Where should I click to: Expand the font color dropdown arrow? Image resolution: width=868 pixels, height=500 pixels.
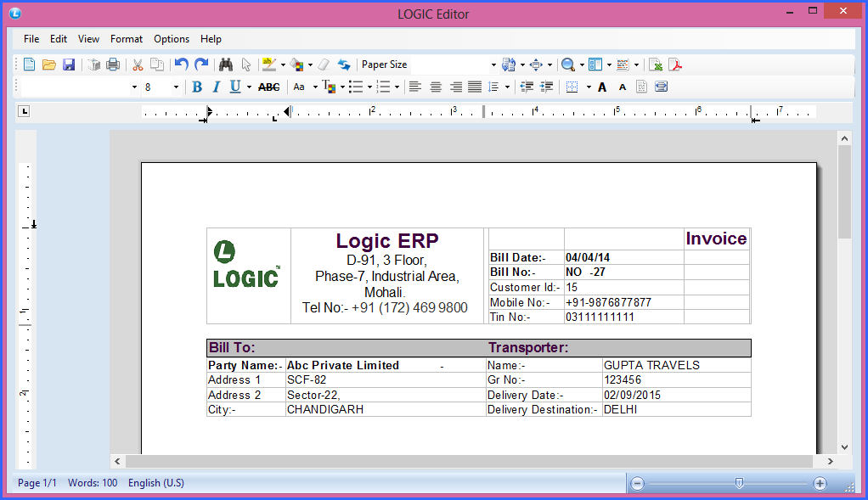tap(342, 87)
